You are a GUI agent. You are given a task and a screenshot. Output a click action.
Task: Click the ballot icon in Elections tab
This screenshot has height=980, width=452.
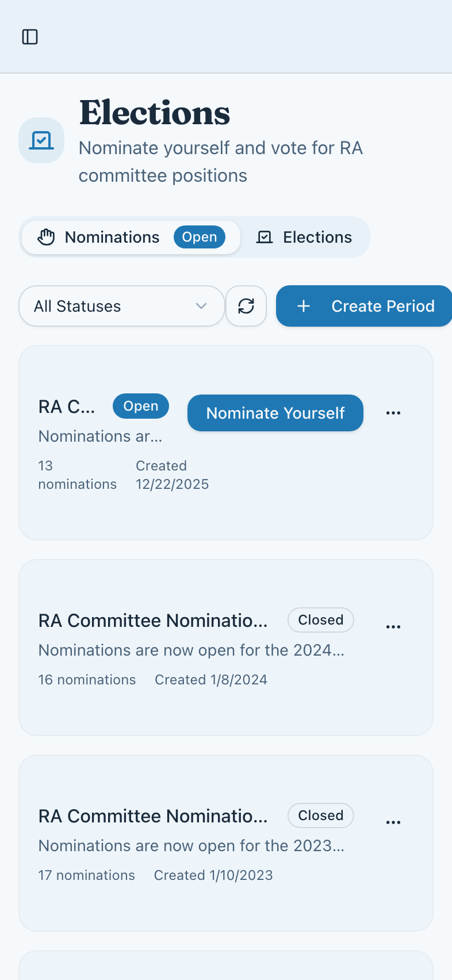265,237
